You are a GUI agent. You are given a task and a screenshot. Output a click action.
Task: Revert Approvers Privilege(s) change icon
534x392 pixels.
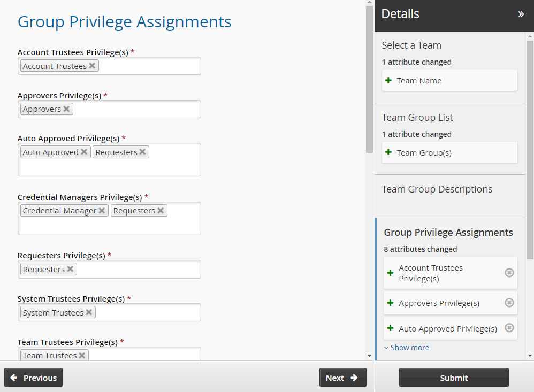[509, 303]
